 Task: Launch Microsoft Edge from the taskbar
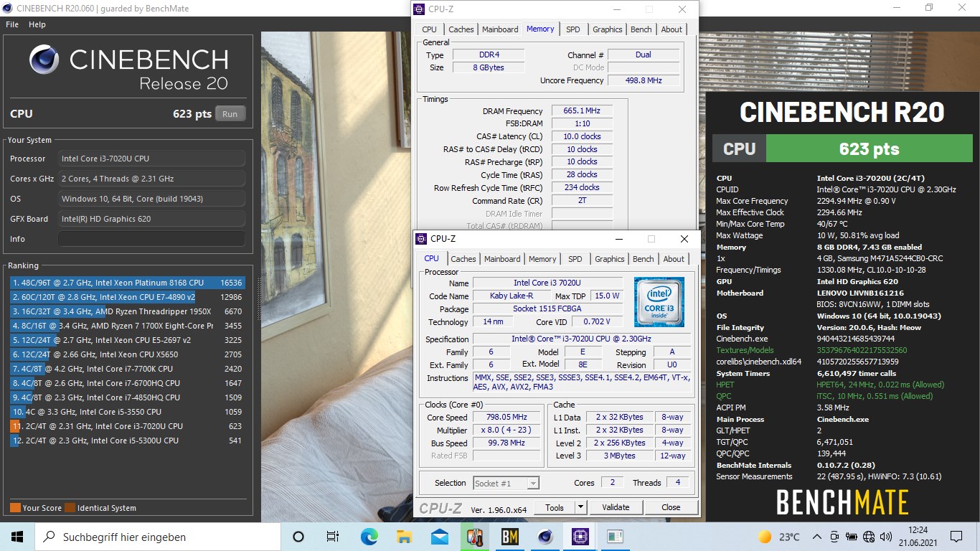tap(369, 536)
